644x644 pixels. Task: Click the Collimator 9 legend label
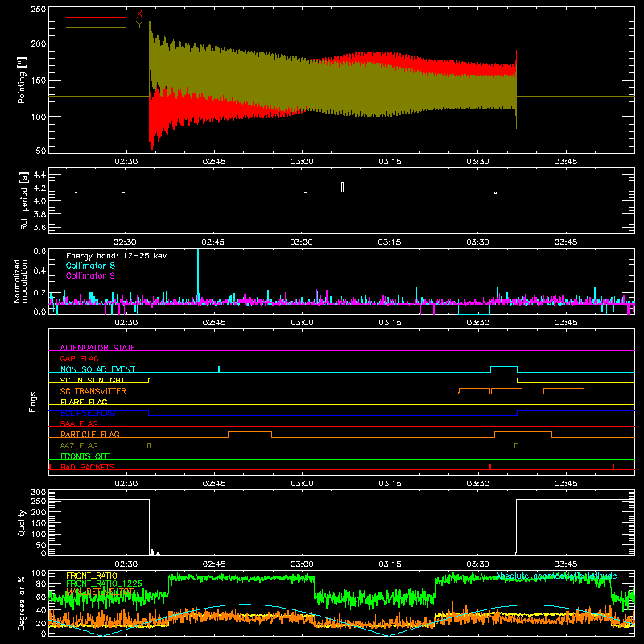pyautogui.click(x=90, y=275)
